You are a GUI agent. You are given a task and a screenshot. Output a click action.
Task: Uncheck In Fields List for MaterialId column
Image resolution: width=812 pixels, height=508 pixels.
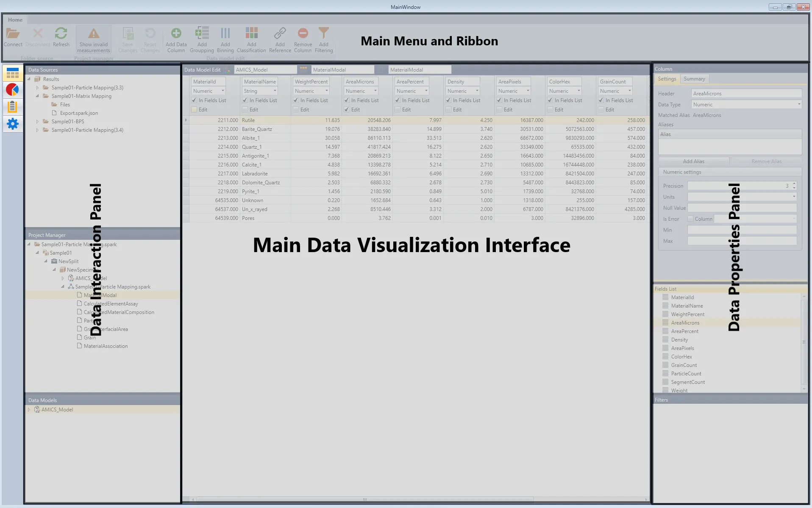194,100
